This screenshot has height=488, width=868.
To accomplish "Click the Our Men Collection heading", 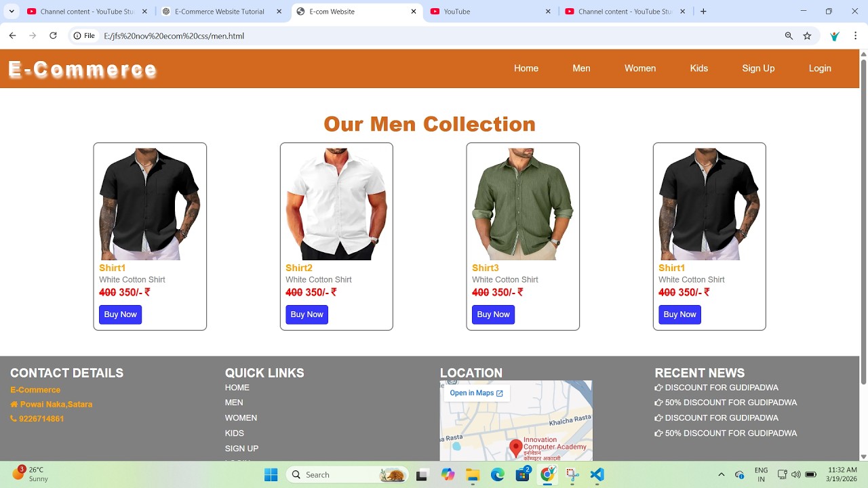I will tap(429, 124).
